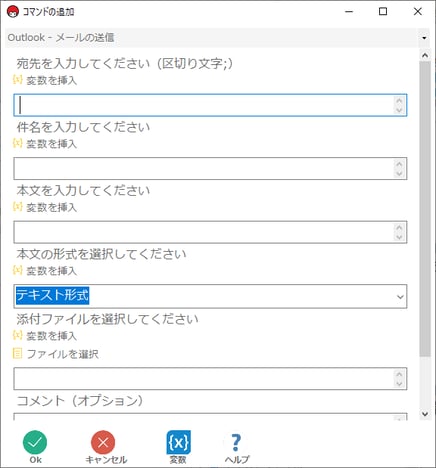Click into the subject 件名 input field
The height and width of the screenshot is (468, 436).
point(210,169)
